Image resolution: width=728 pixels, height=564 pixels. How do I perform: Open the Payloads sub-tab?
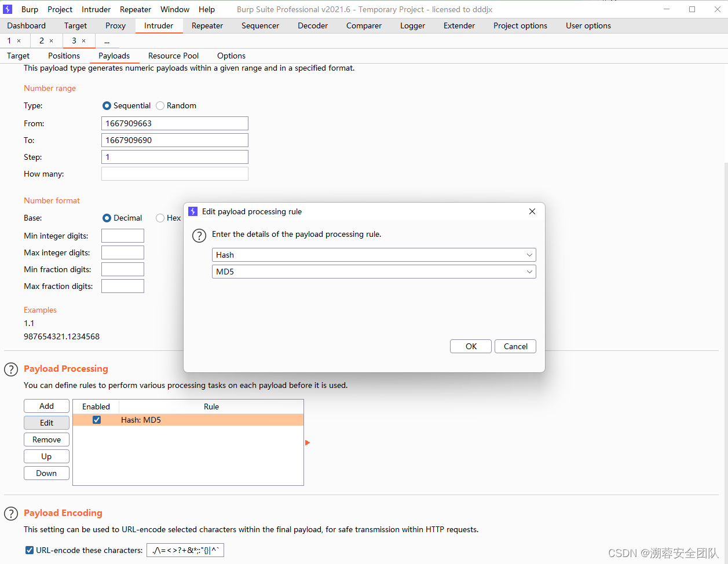click(114, 56)
